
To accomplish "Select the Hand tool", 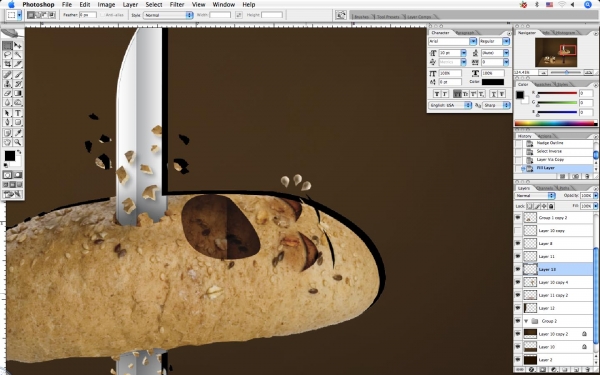I will (x=7, y=142).
